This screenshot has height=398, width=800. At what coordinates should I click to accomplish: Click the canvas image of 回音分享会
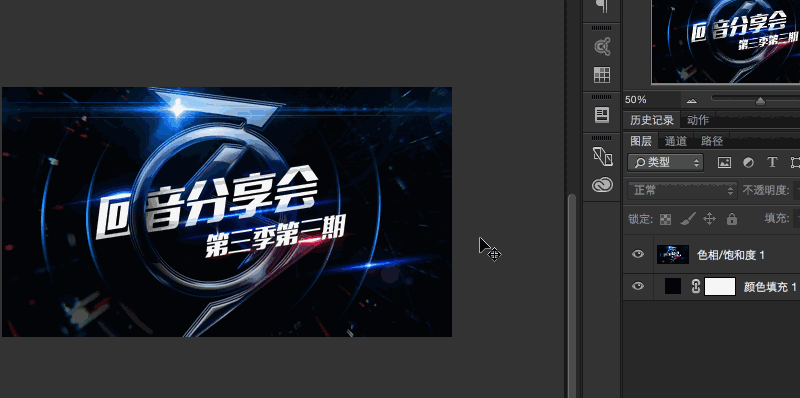tap(227, 212)
